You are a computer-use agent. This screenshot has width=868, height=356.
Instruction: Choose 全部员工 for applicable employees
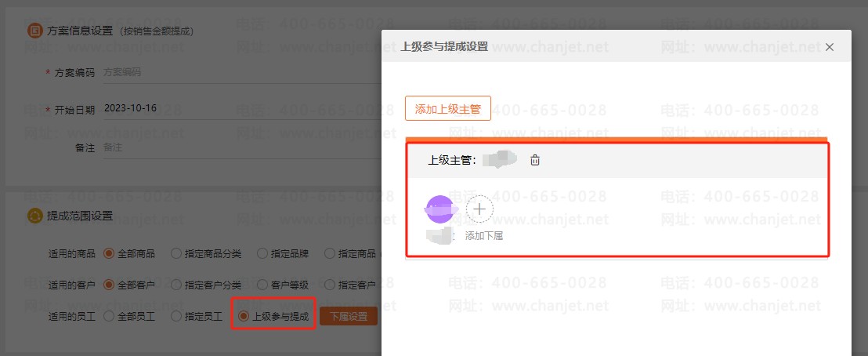(x=109, y=317)
